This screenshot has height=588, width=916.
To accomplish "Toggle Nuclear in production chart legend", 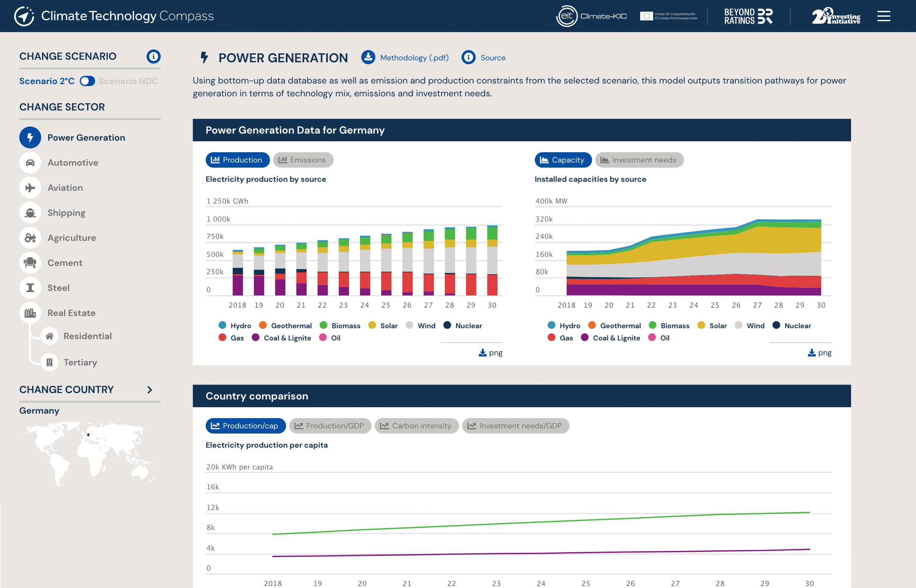I will (x=462, y=326).
